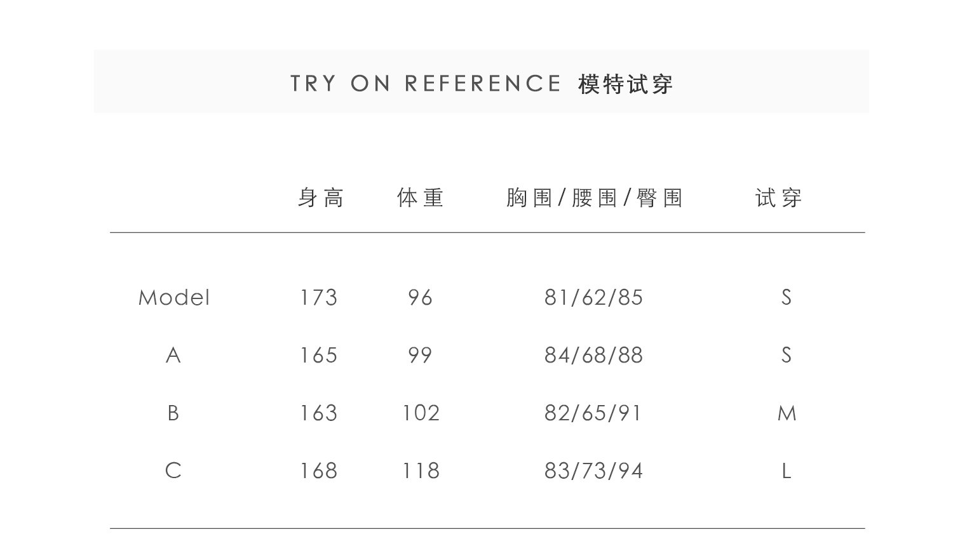Click size M in row B
This screenshot has width=953, height=560.
[x=787, y=414]
